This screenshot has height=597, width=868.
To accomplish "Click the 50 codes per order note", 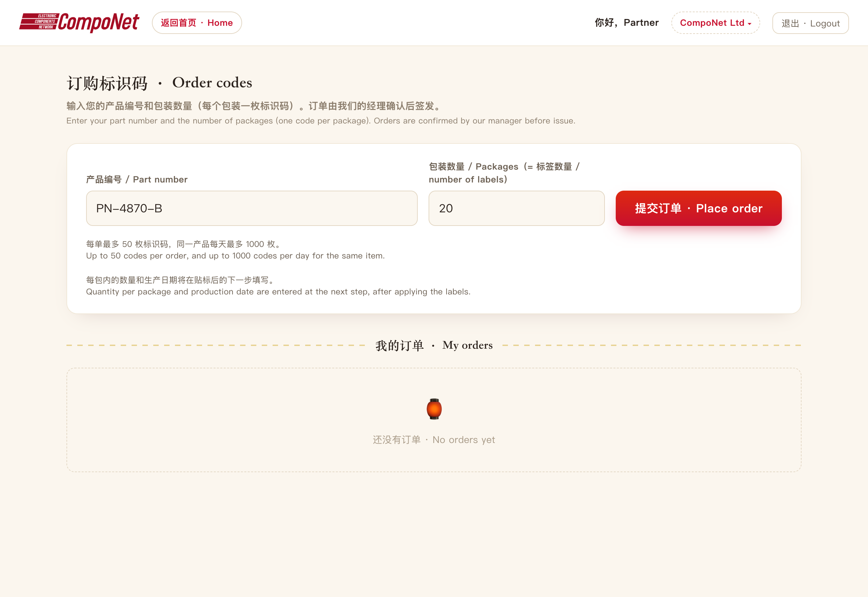I will point(235,250).
